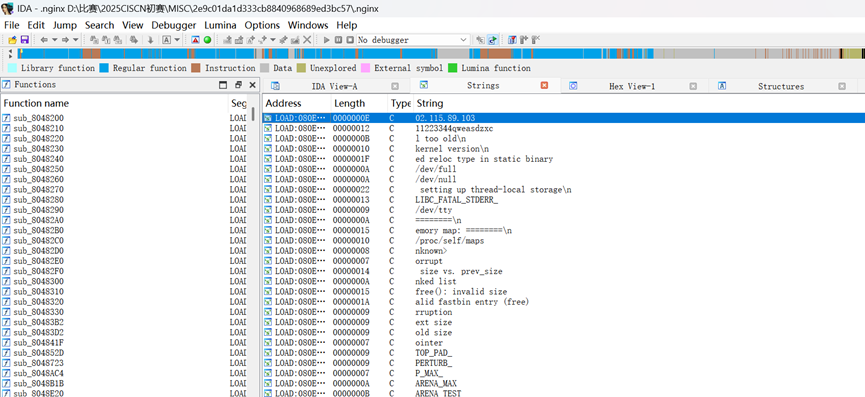Open the 'No debugger' selection dropdown
The width and height of the screenshot is (865, 397).
click(413, 40)
